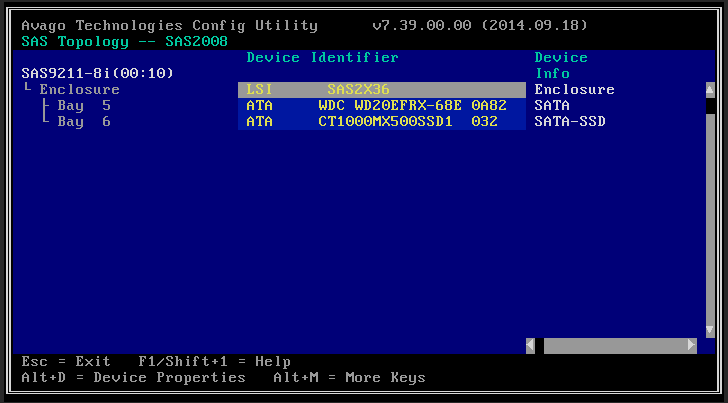Screen dimensions: 728x403
Task: Click the Esc = Exit hint
Action: point(66,361)
